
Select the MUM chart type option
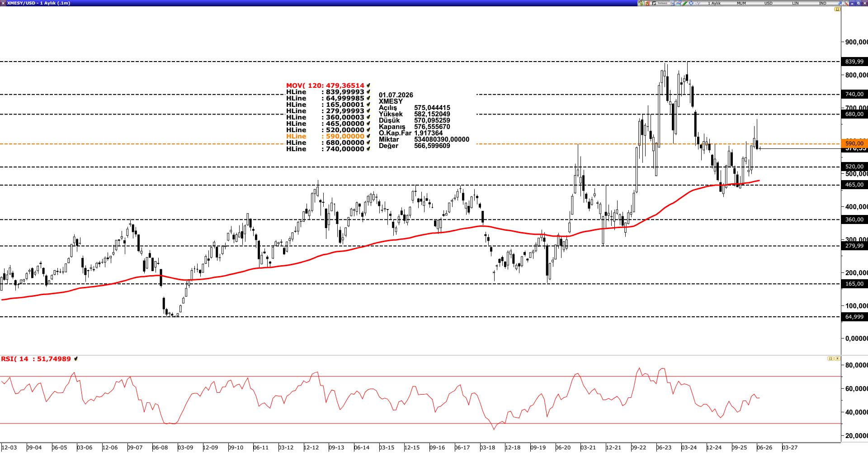tap(741, 3)
